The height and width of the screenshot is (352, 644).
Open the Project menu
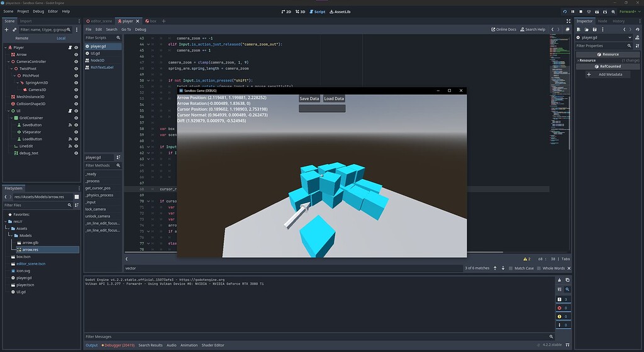point(23,11)
